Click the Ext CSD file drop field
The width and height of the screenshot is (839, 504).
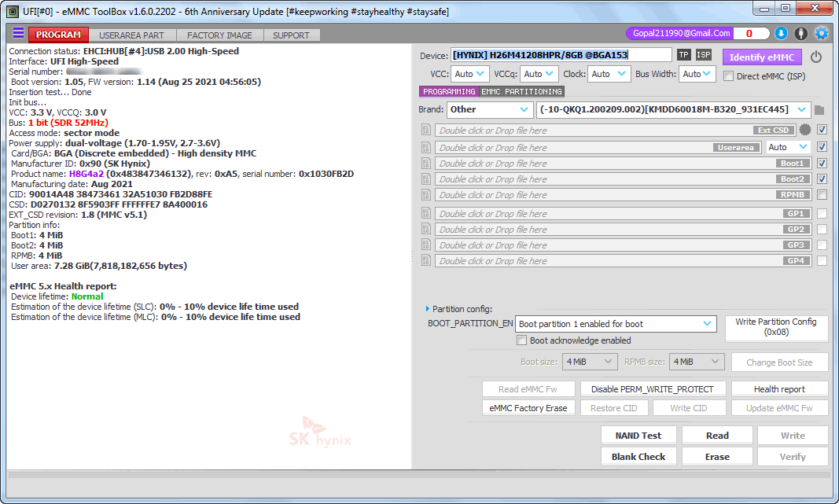[616, 130]
